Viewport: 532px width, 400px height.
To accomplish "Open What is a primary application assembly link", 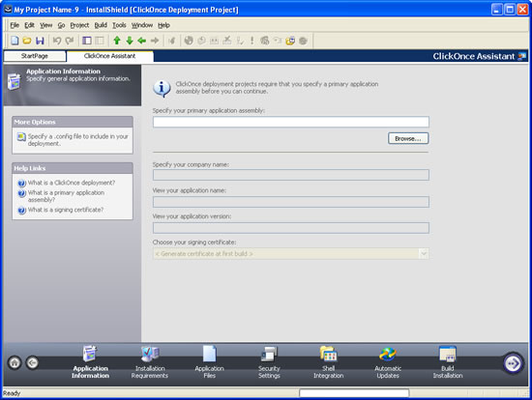I will point(66,196).
